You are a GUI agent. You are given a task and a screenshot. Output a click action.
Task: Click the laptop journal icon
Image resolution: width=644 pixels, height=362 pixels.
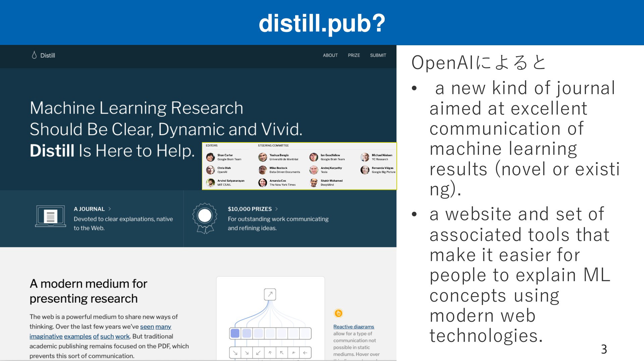pyautogui.click(x=51, y=216)
